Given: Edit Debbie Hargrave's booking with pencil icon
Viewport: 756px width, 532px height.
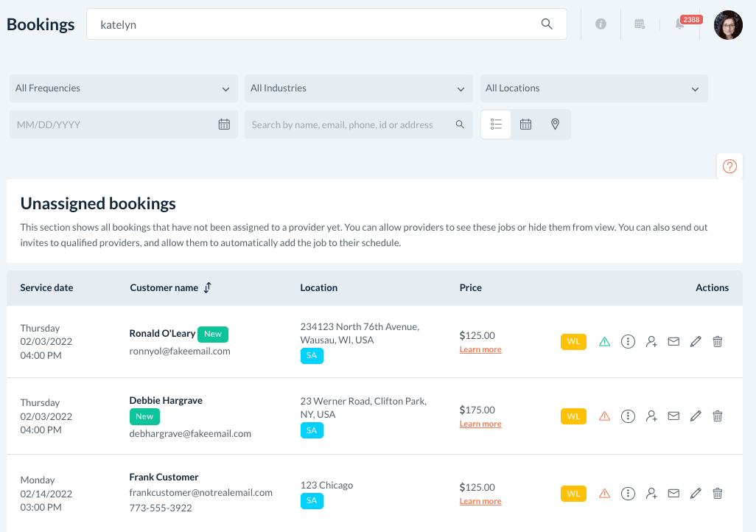Looking at the screenshot, I should [696, 416].
